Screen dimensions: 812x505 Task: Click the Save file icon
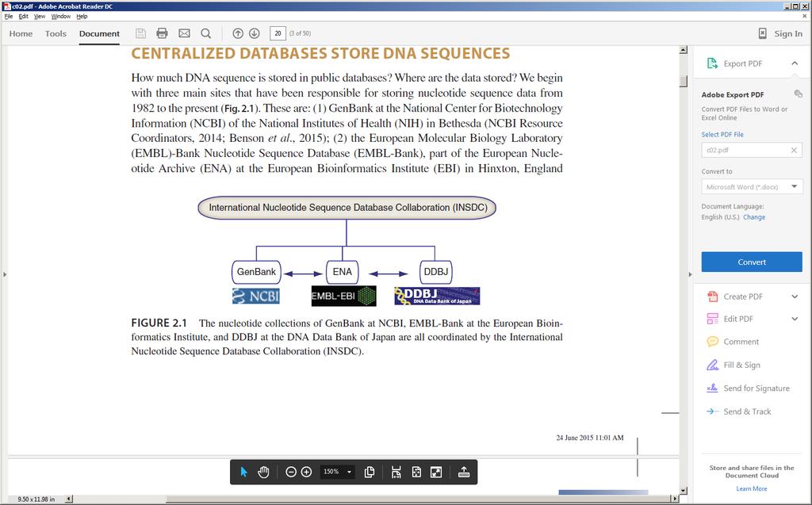coord(140,33)
